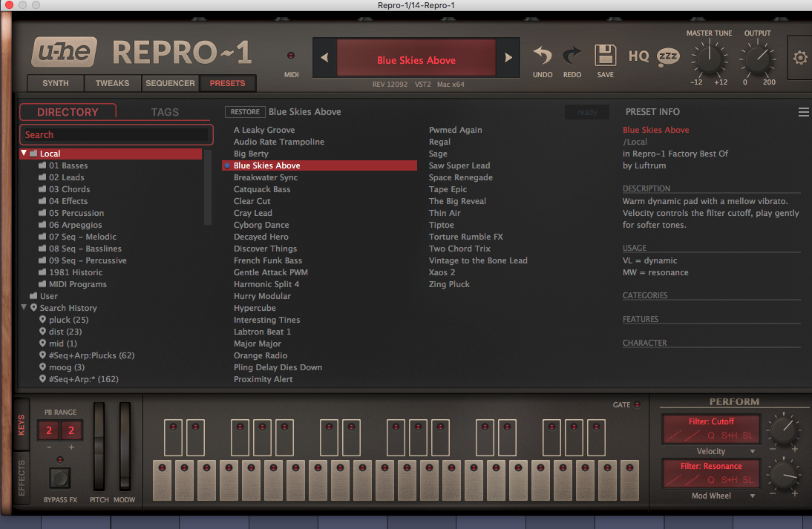Click the next preset right arrow

[x=508, y=57]
